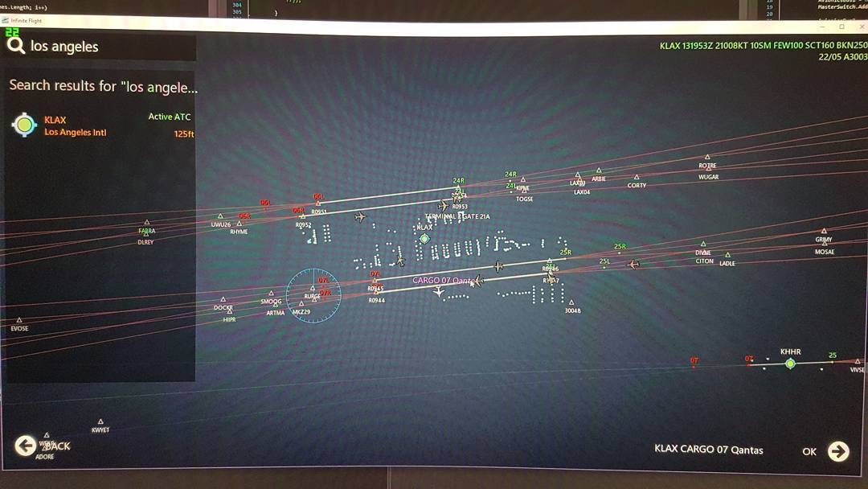
Task: Select the ROTRE waypoint
Action: [707, 162]
